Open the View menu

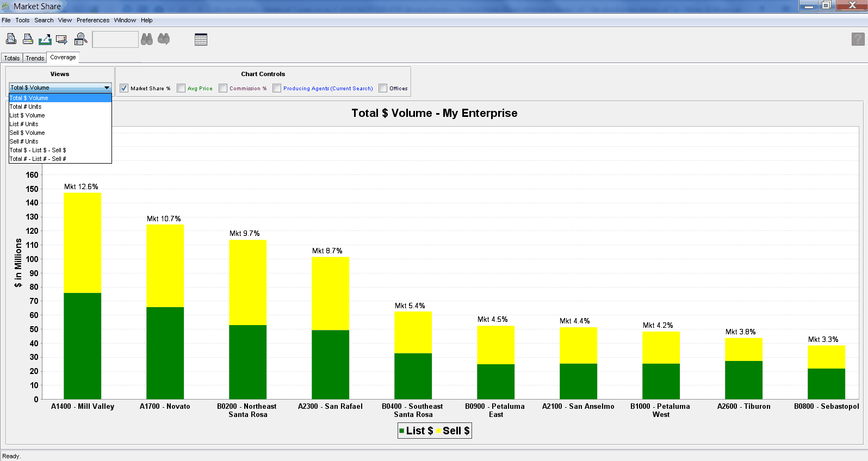[65, 20]
